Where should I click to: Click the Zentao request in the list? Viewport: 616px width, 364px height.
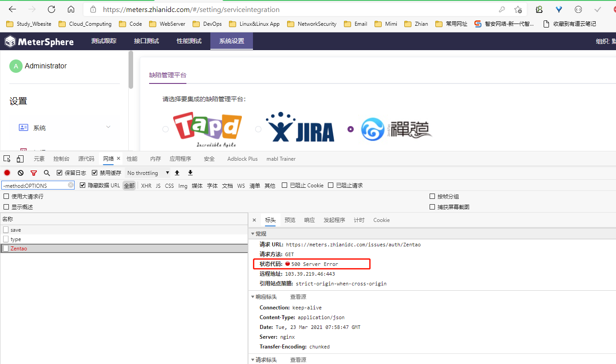pos(20,248)
